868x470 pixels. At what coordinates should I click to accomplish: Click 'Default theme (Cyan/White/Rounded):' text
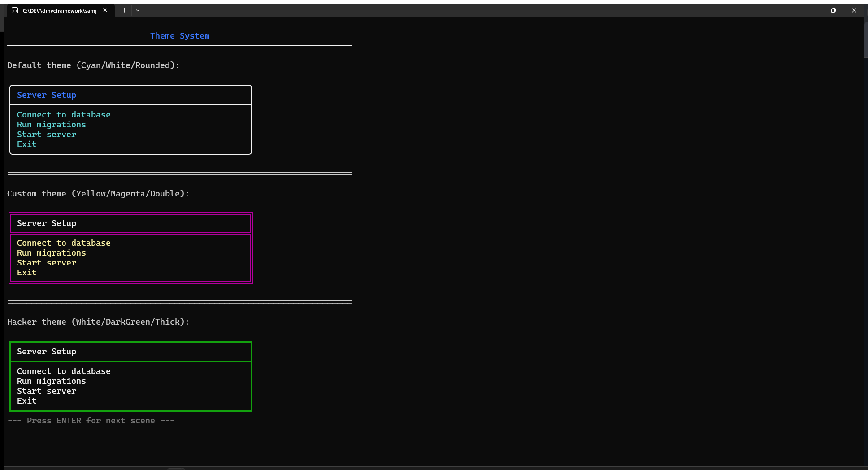point(93,65)
